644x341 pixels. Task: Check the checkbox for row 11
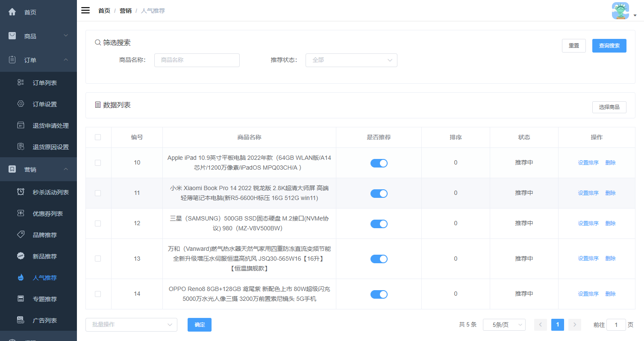[x=98, y=193]
